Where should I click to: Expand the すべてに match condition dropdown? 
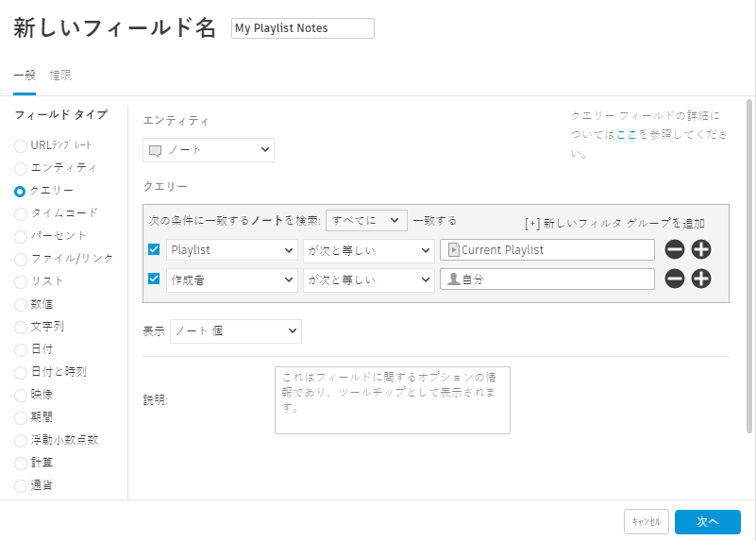coord(366,221)
